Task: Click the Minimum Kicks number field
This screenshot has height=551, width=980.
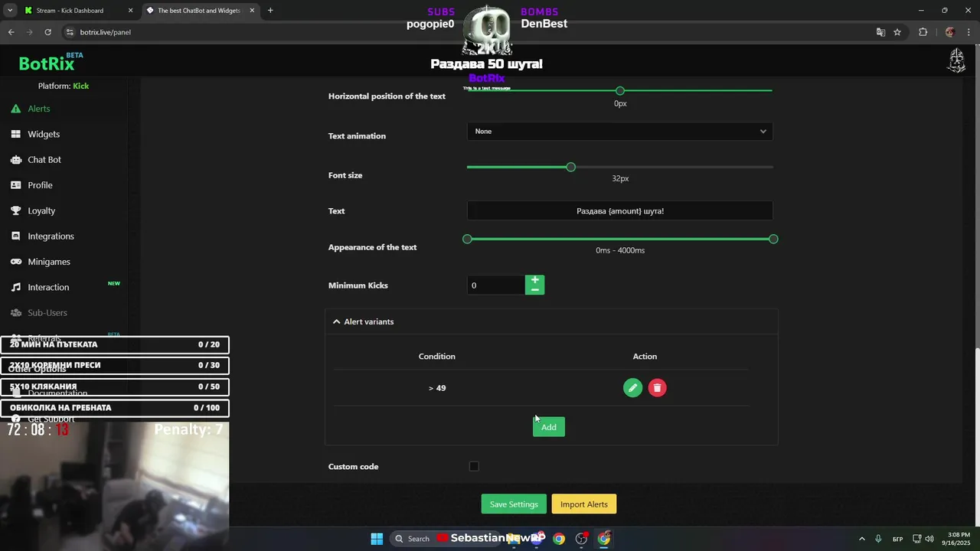Action: coord(495,285)
